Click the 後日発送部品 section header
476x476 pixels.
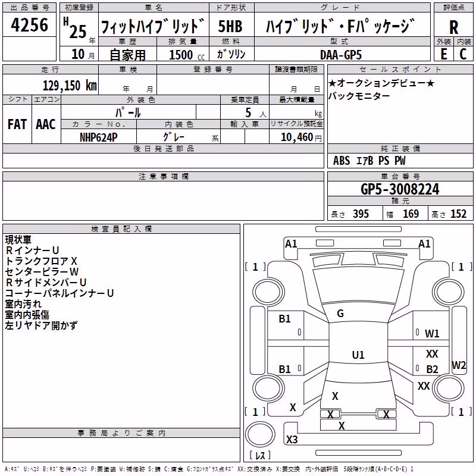163,148
